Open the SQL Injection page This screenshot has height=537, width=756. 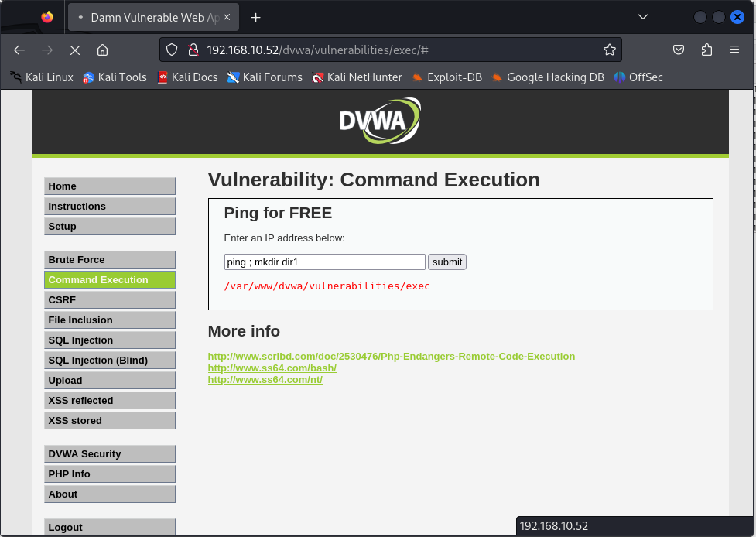coord(110,340)
